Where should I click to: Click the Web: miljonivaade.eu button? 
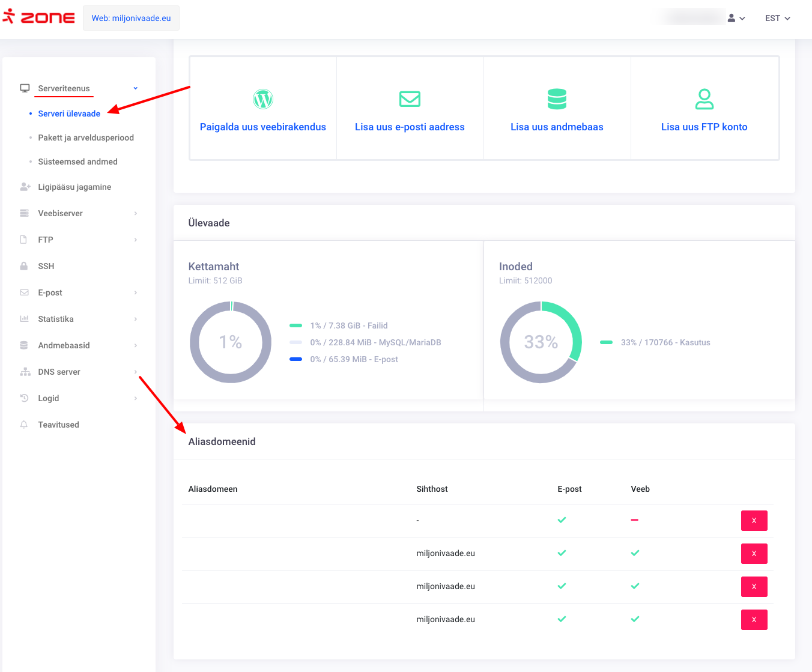(131, 18)
